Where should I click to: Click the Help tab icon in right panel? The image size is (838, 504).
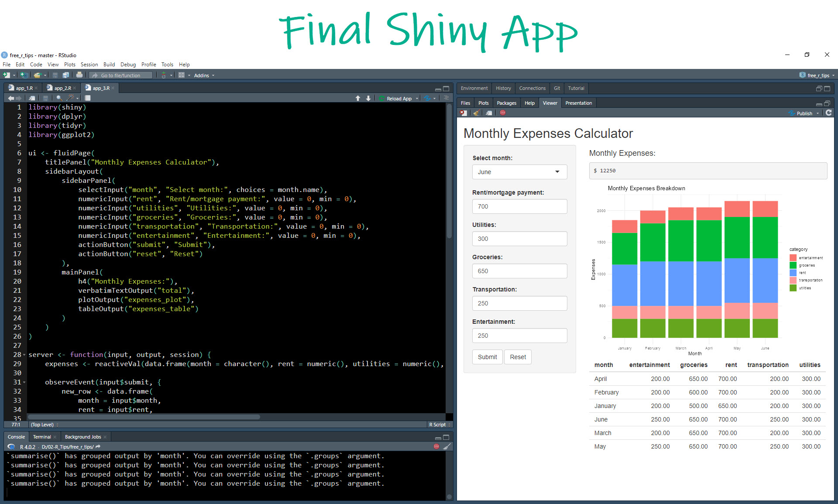(x=528, y=103)
